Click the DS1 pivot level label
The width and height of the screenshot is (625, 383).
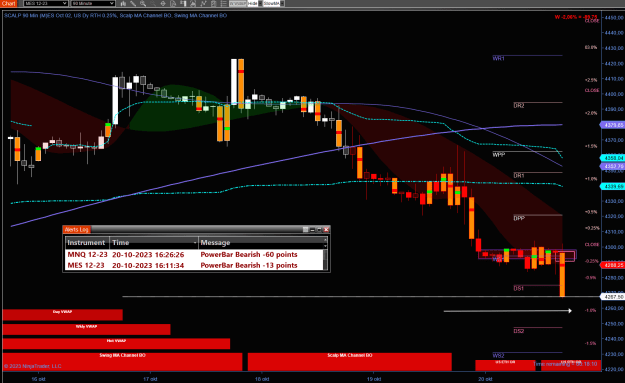tap(519, 289)
